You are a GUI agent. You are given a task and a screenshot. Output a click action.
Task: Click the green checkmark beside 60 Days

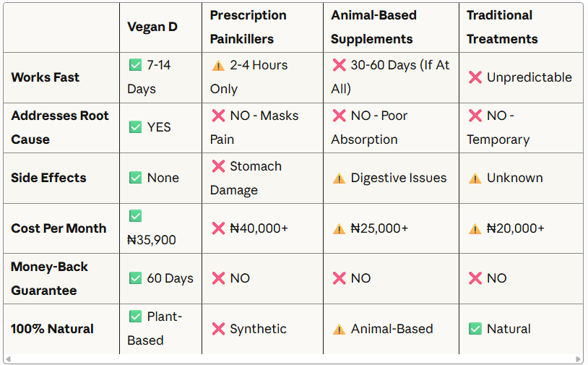[135, 278]
